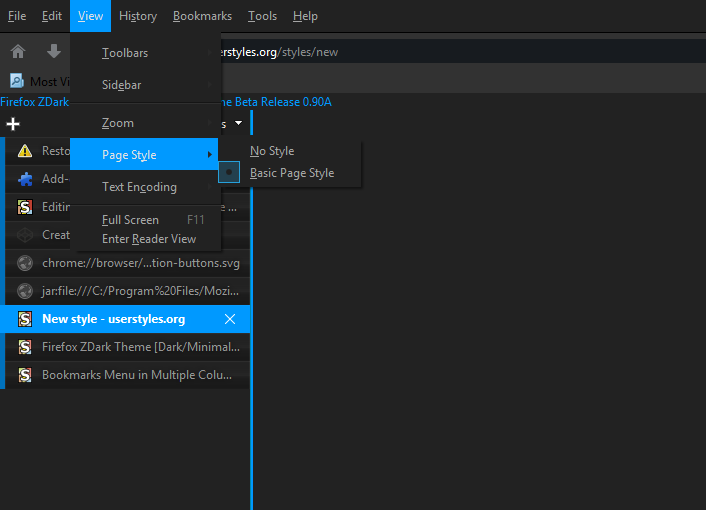Select the New style - userstyles.org tab

125,319
